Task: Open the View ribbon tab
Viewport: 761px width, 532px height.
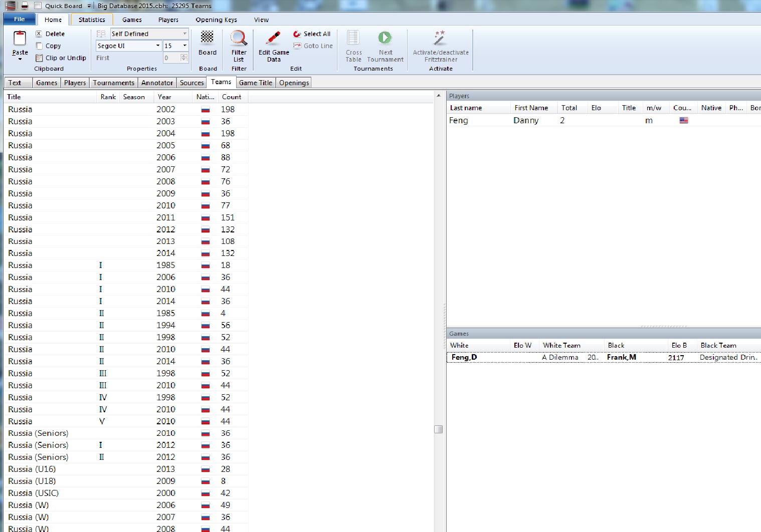Action: coord(261,20)
